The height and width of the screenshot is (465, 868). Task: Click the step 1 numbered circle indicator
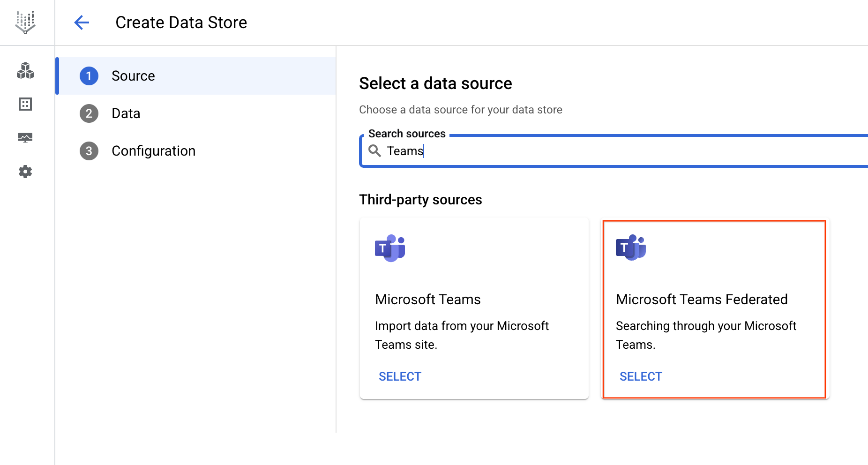click(x=89, y=75)
